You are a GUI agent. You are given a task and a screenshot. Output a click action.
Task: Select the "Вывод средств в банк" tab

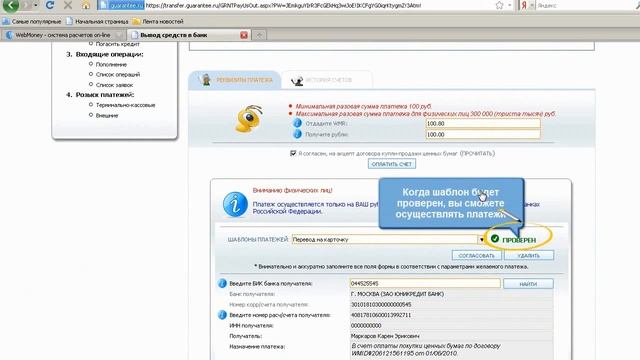click(189, 35)
